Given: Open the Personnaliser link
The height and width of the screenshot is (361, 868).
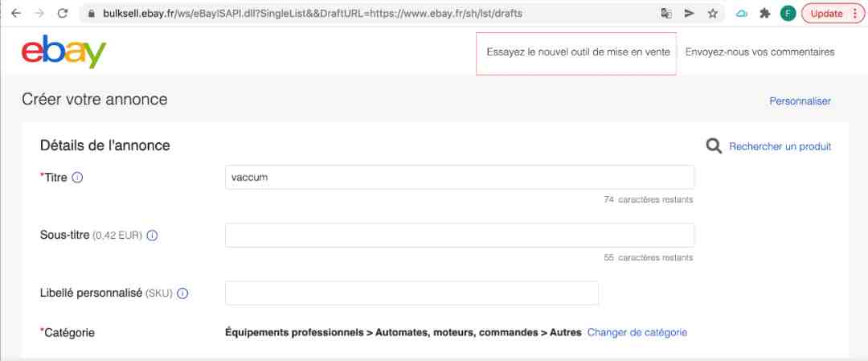Looking at the screenshot, I should (x=800, y=101).
